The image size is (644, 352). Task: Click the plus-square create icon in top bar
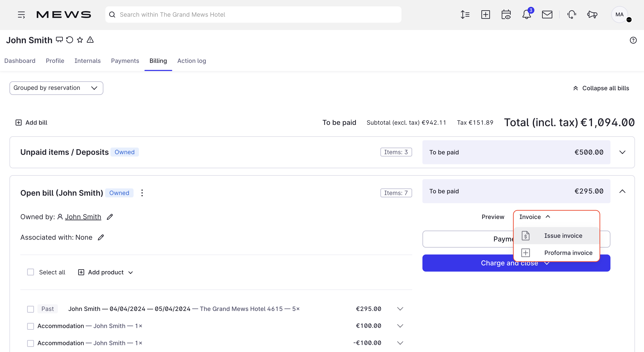[485, 14]
